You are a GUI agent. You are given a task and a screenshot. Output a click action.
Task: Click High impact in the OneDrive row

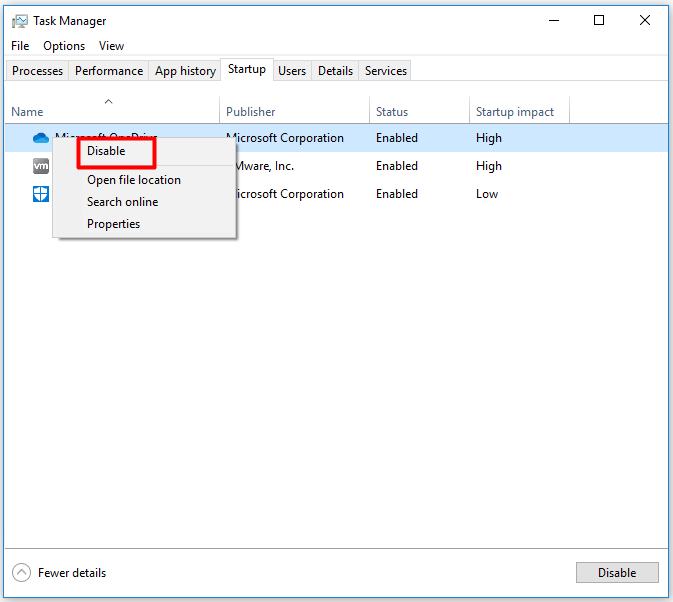click(489, 138)
